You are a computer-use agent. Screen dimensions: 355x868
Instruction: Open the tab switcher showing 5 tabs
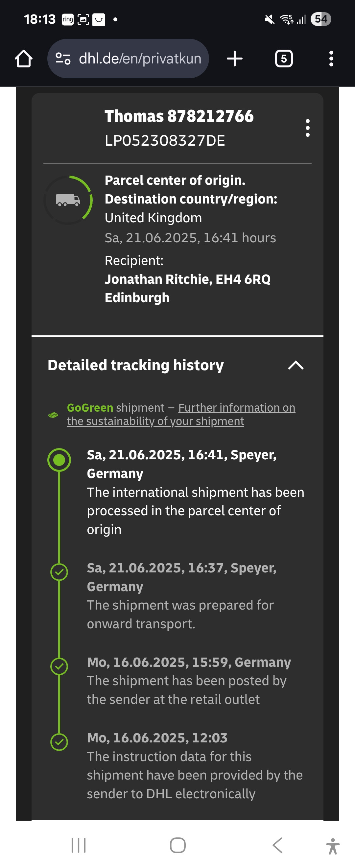pos(284,59)
